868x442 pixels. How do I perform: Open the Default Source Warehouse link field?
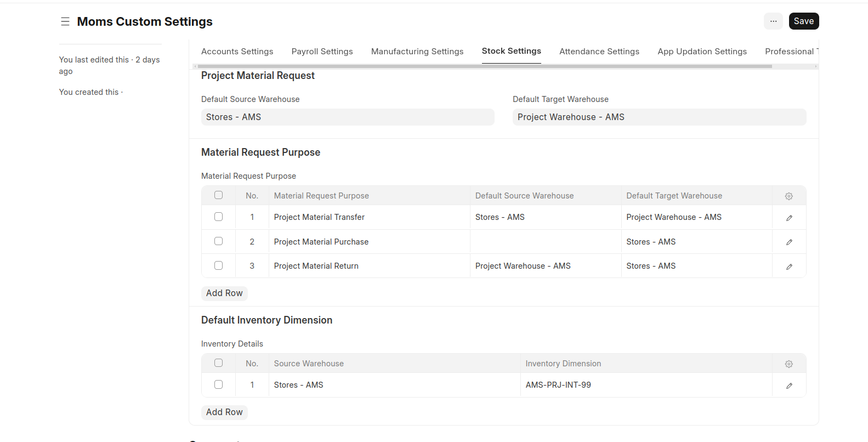(347, 117)
